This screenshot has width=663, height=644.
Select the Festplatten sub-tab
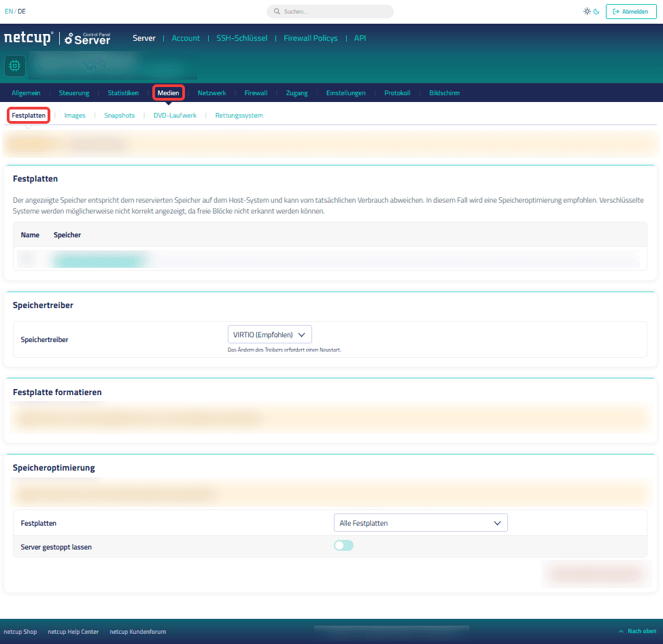(x=29, y=116)
